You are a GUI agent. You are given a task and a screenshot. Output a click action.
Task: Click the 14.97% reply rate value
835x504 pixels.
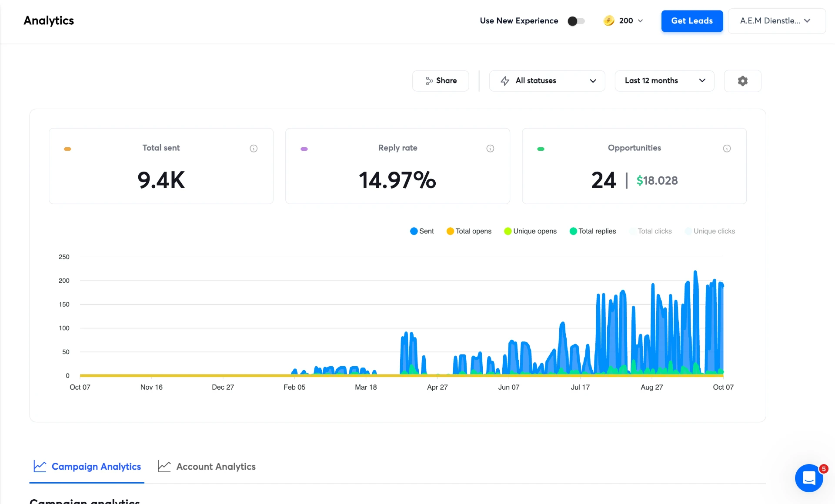coord(397,180)
